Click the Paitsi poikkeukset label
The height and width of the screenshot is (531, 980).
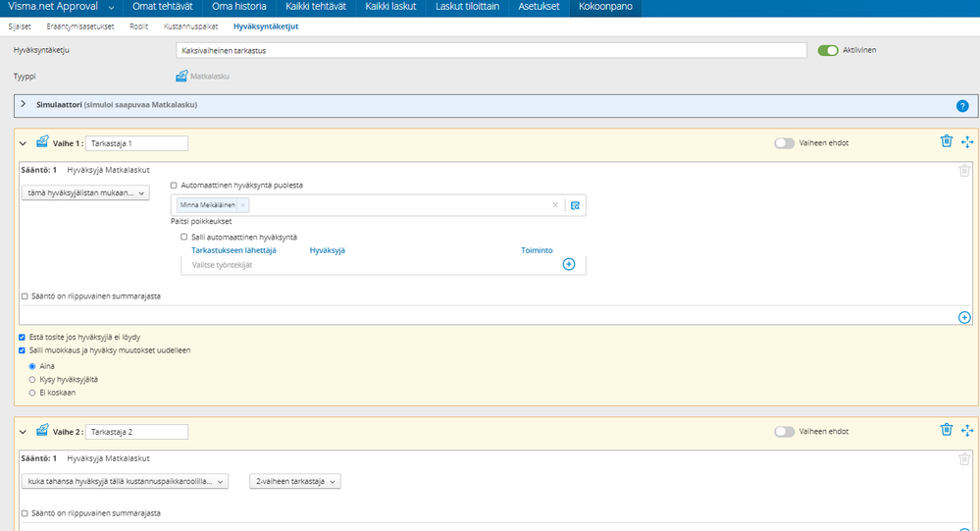[x=201, y=222]
